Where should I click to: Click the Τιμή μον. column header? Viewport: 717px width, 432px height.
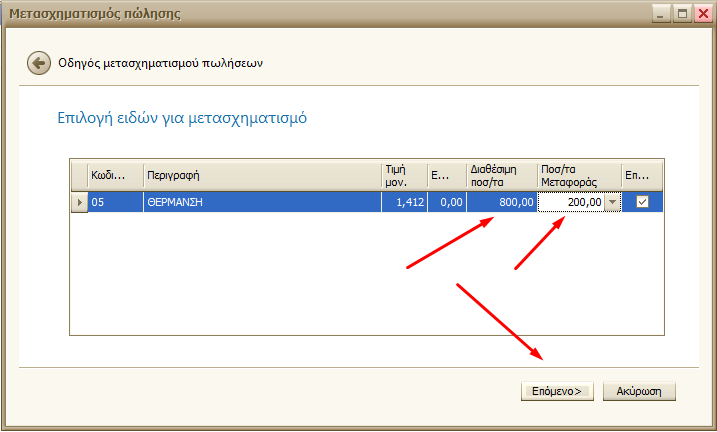tap(404, 175)
